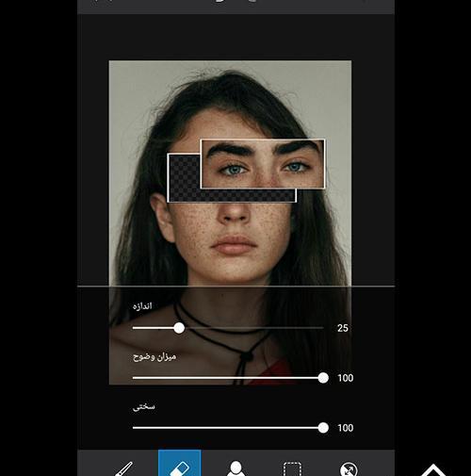
Task: Click the 100 value beside میزان وضوح
Action: (346, 378)
